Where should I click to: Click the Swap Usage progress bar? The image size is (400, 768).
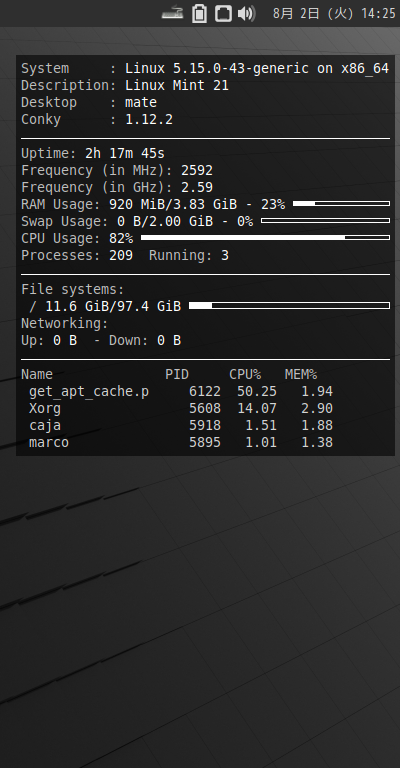[x=326, y=220]
